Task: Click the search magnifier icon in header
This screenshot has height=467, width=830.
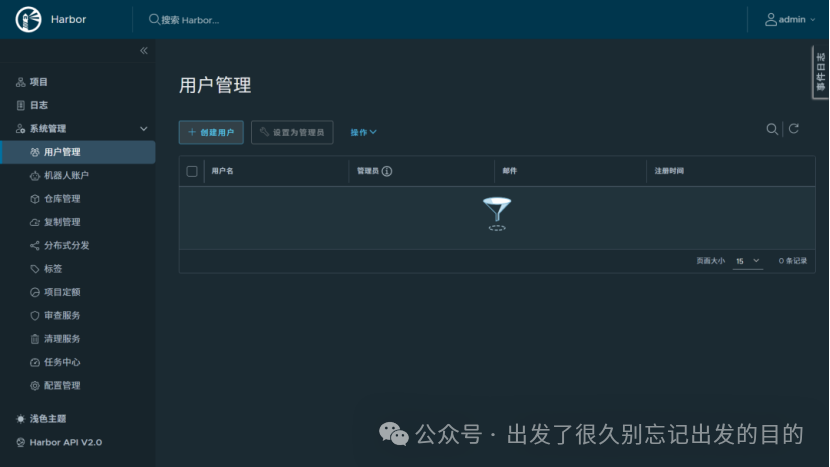Action: pyautogui.click(x=154, y=20)
